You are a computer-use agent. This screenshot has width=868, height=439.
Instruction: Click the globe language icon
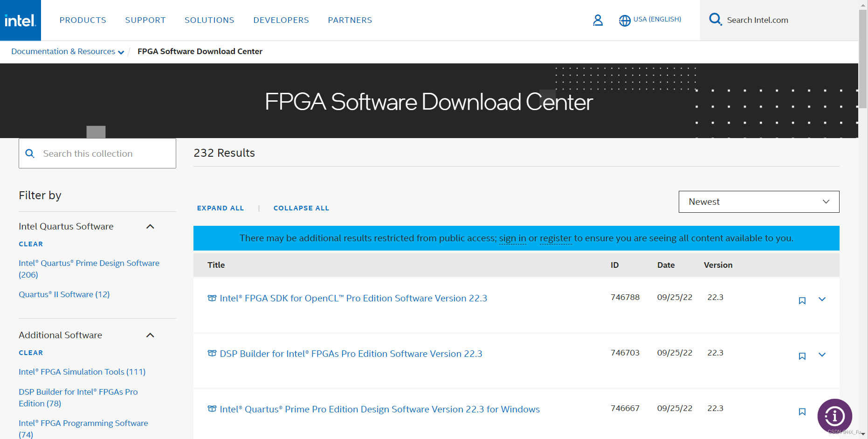pos(625,21)
